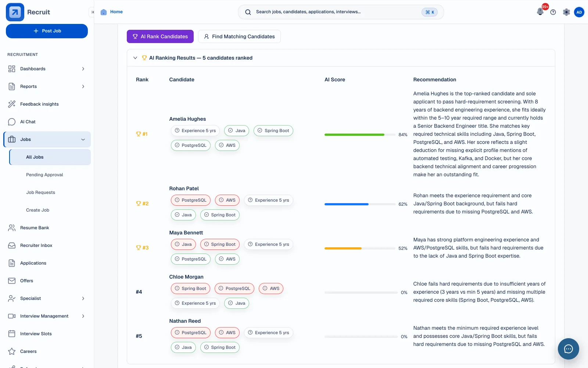Click Maya Bennett's candidate name
588x368 pixels.
[186, 233]
